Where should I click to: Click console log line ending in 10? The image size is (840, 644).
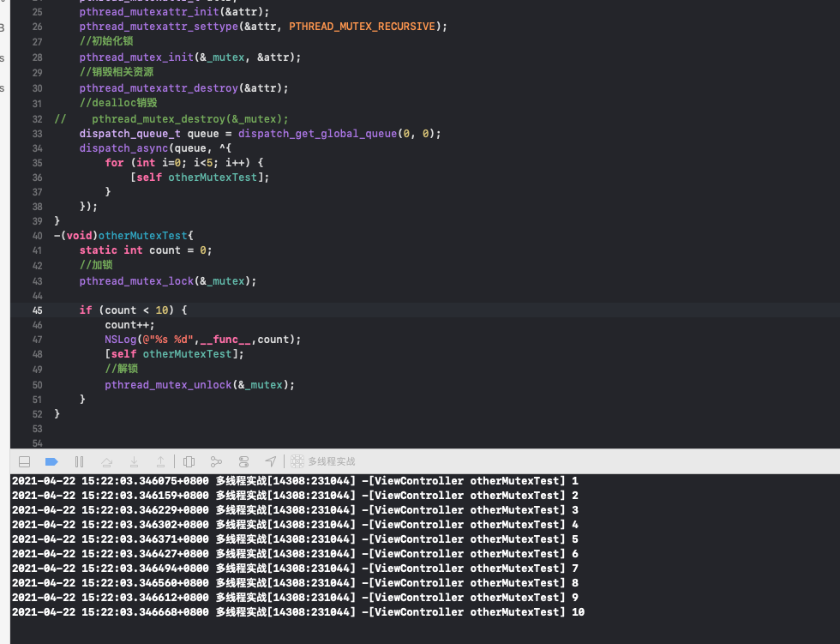[x=298, y=612]
